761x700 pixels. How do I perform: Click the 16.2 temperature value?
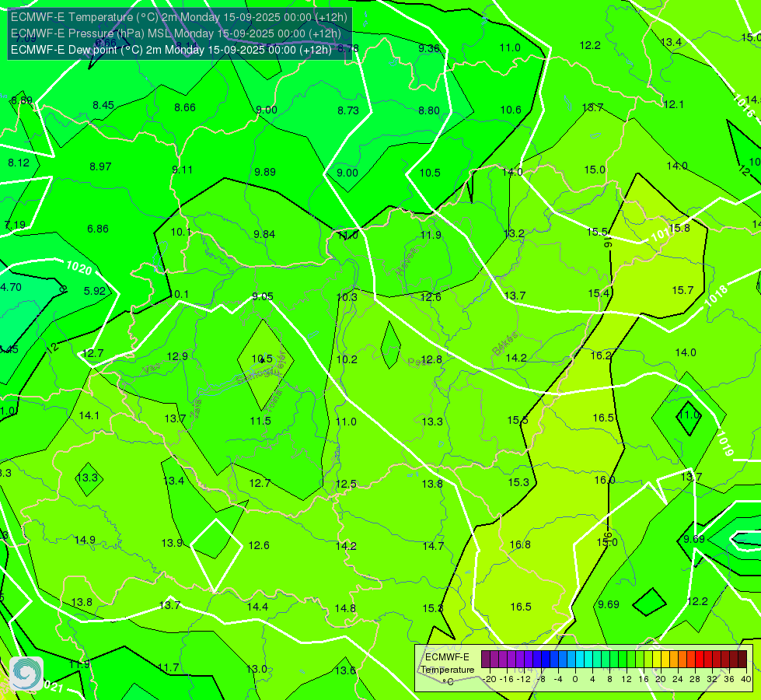tap(600, 355)
